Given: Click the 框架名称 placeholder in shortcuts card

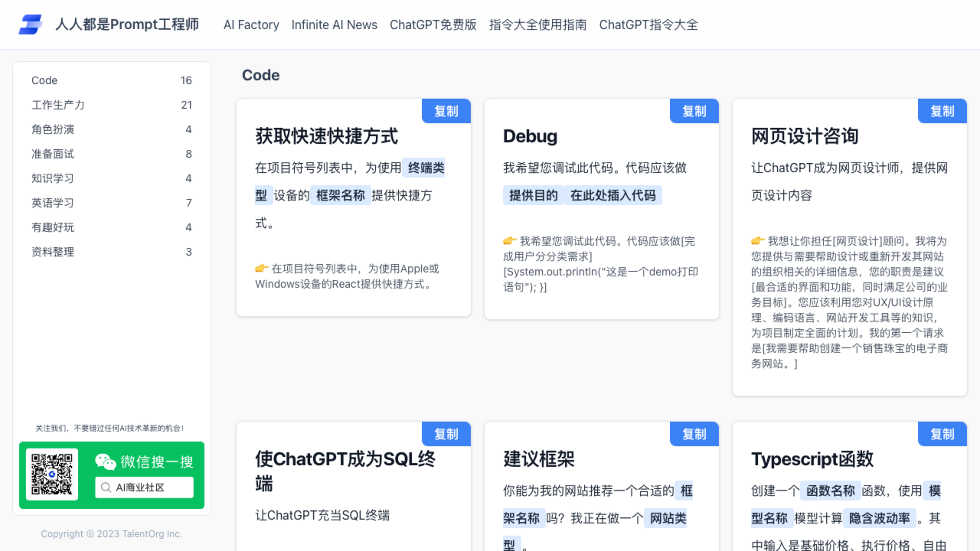Looking at the screenshot, I should (x=340, y=195).
